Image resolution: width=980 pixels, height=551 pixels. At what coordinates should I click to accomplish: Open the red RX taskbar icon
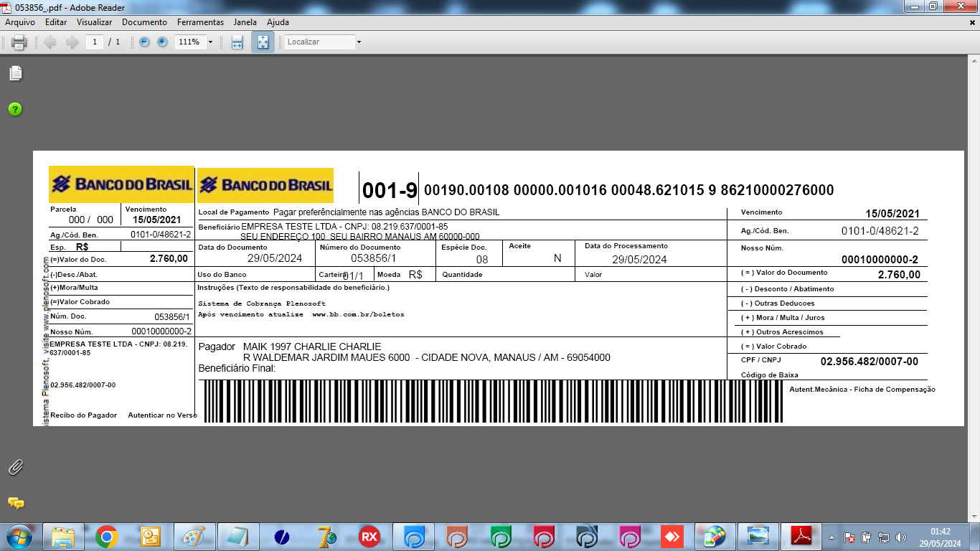(x=369, y=536)
